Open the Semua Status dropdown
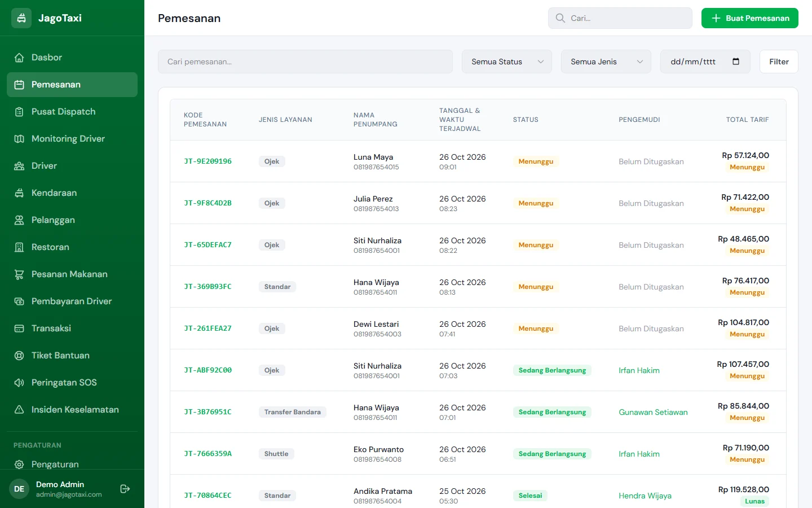Image resolution: width=812 pixels, height=508 pixels. pyautogui.click(x=507, y=62)
